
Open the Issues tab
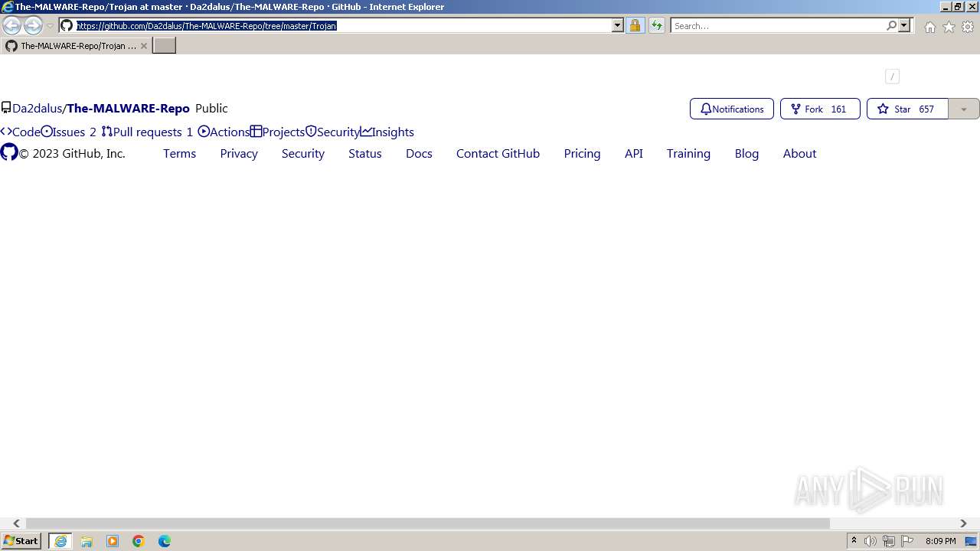pyautogui.click(x=69, y=132)
